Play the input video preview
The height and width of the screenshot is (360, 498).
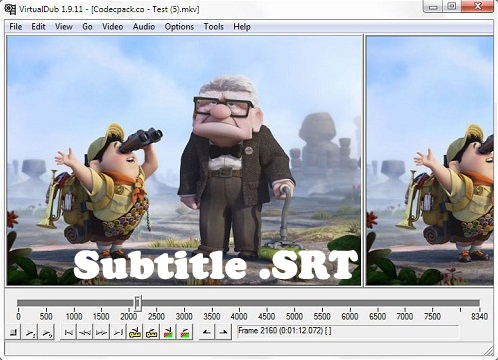pos(30,332)
